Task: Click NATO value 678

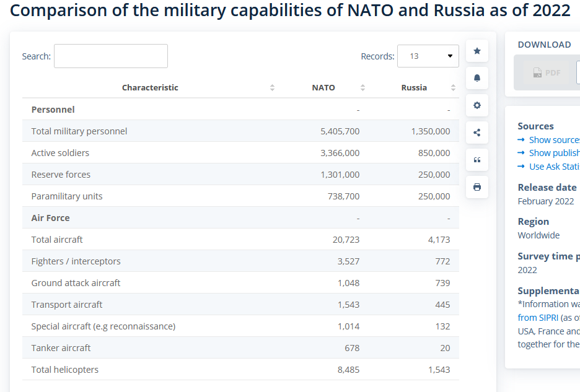Action: tap(352, 348)
